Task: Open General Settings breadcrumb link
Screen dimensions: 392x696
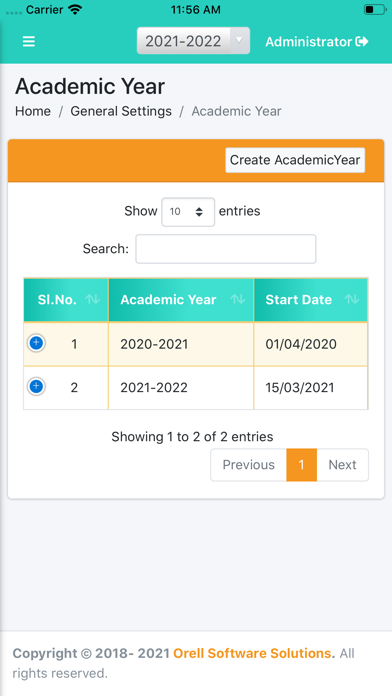Action: coord(121,111)
